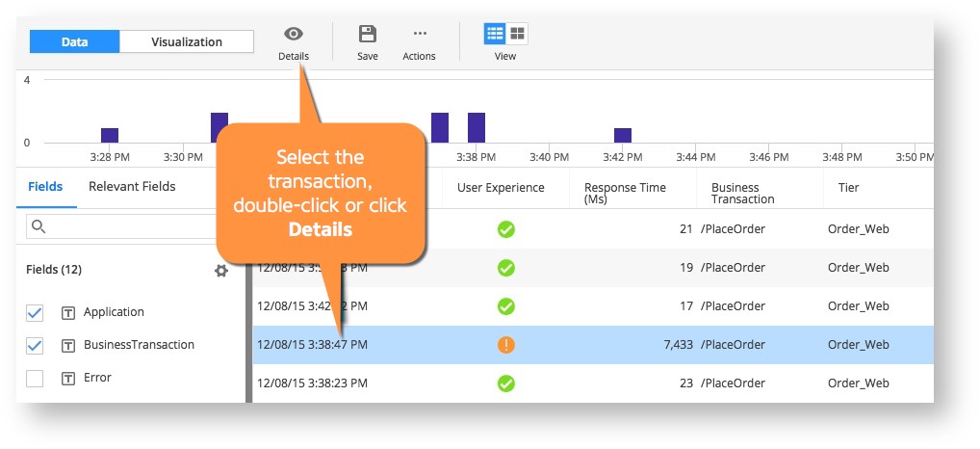The image size is (980, 449).
Task: Click the histogram bar after 3:30 PM
Action: (x=219, y=127)
